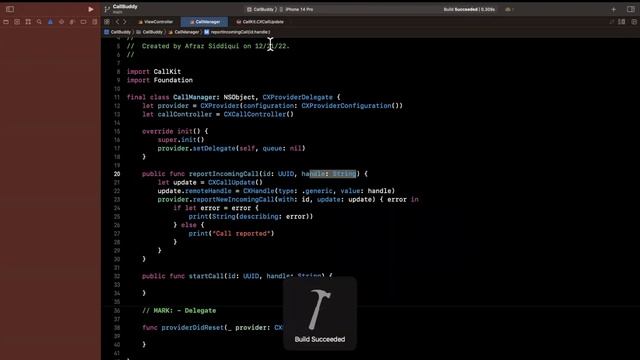Toggle the inspector sidebar

(631, 9)
